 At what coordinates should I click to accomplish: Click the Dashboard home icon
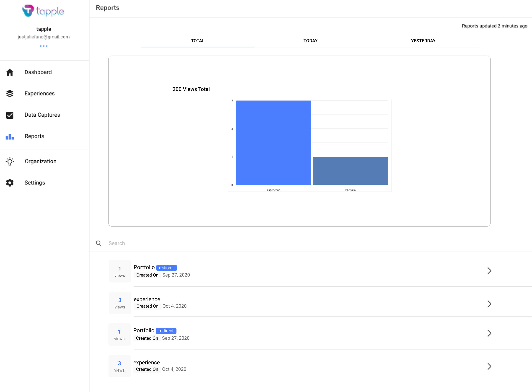(x=10, y=72)
